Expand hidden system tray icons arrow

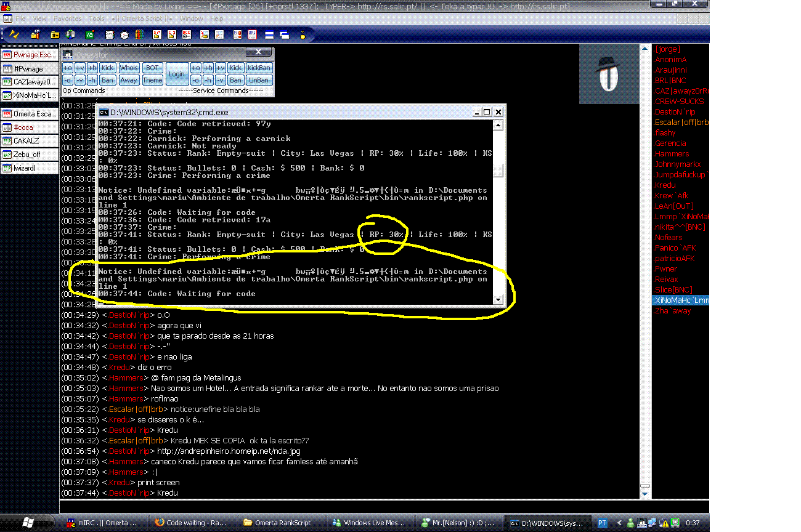[620, 523]
